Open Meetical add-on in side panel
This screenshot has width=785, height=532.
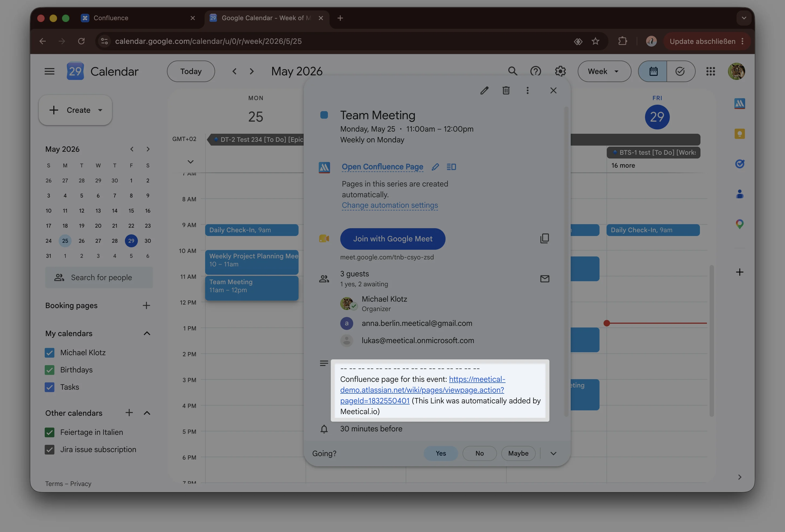[740, 104]
